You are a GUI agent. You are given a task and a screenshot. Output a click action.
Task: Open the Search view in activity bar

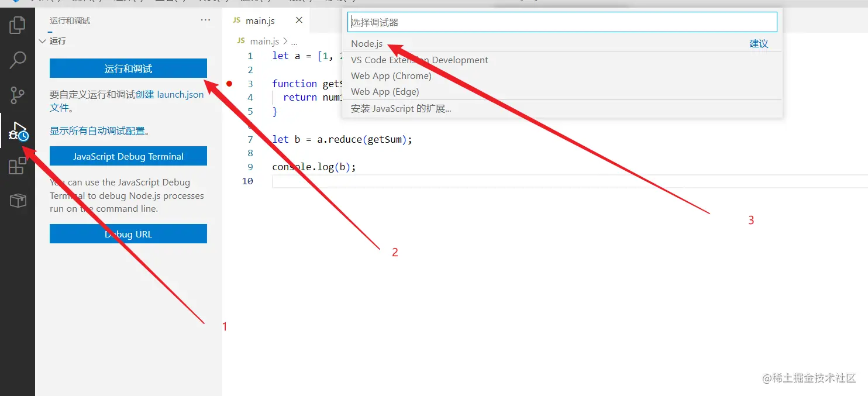click(18, 59)
